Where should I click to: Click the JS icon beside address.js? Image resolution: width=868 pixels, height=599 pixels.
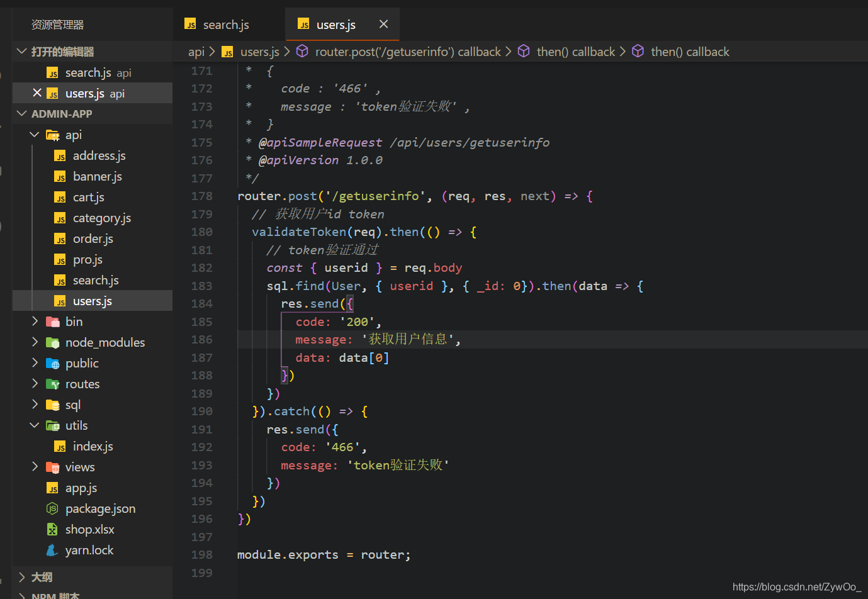[60, 156]
